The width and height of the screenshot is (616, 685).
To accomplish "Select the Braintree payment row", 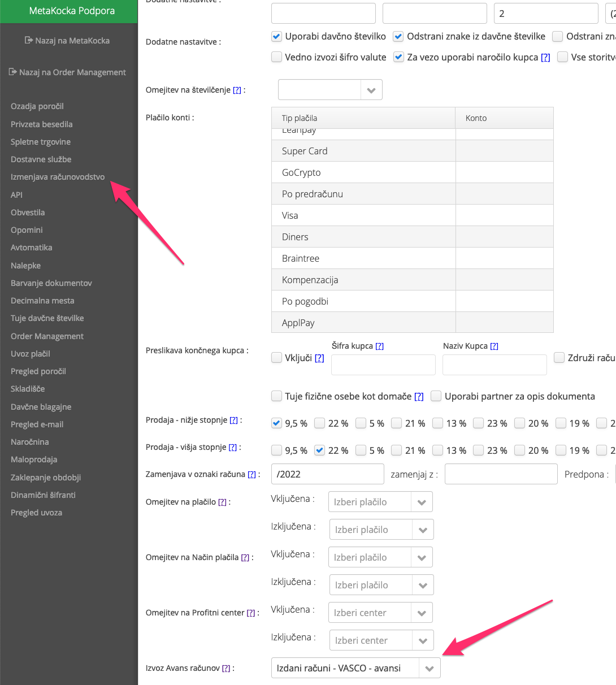I will 413,258.
